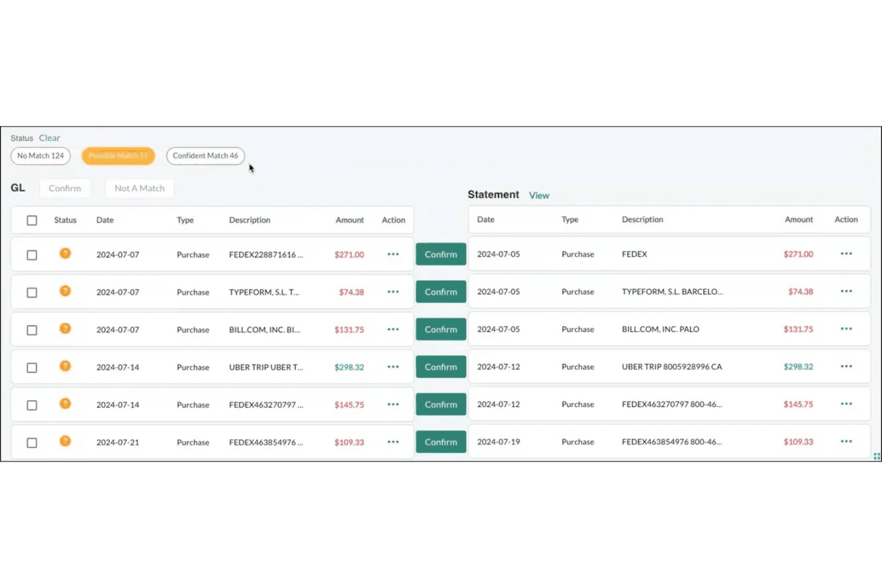Confirm the BILL.COM $131.75 match
Screen dimensions: 882x588
click(x=441, y=329)
